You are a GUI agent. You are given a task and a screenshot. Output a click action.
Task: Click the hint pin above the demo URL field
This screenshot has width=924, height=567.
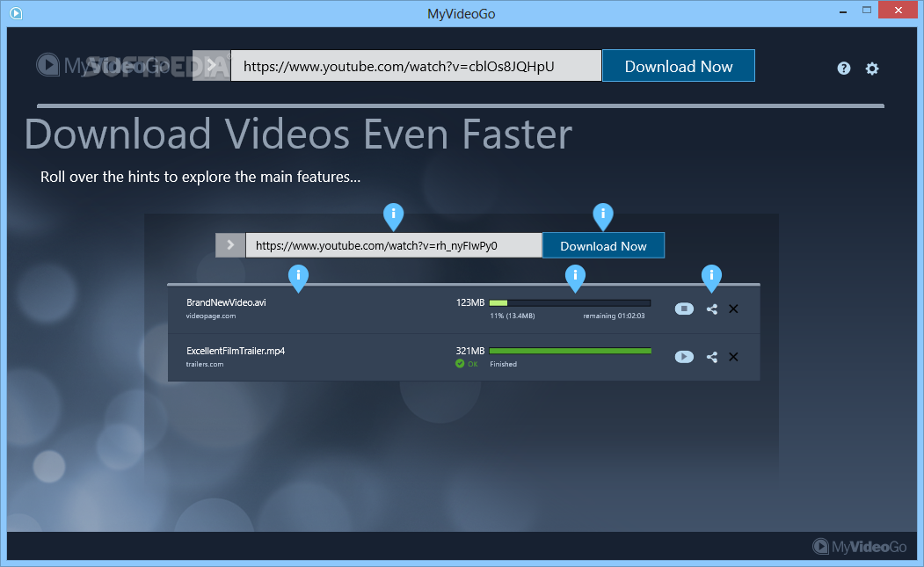(394, 216)
